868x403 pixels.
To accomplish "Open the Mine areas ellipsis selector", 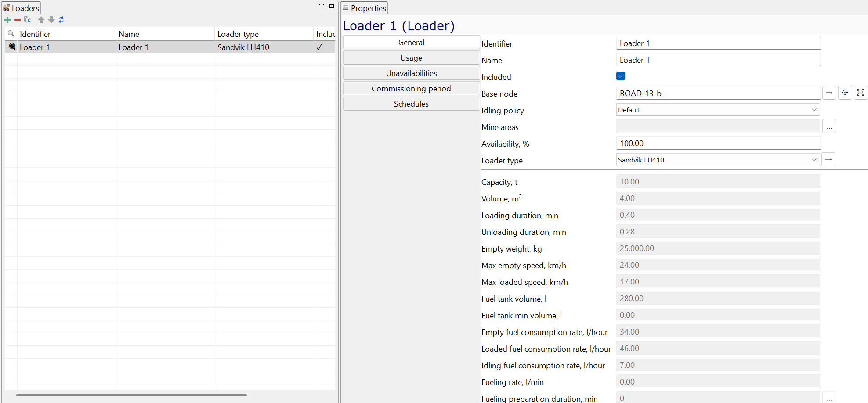I will click(x=829, y=126).
